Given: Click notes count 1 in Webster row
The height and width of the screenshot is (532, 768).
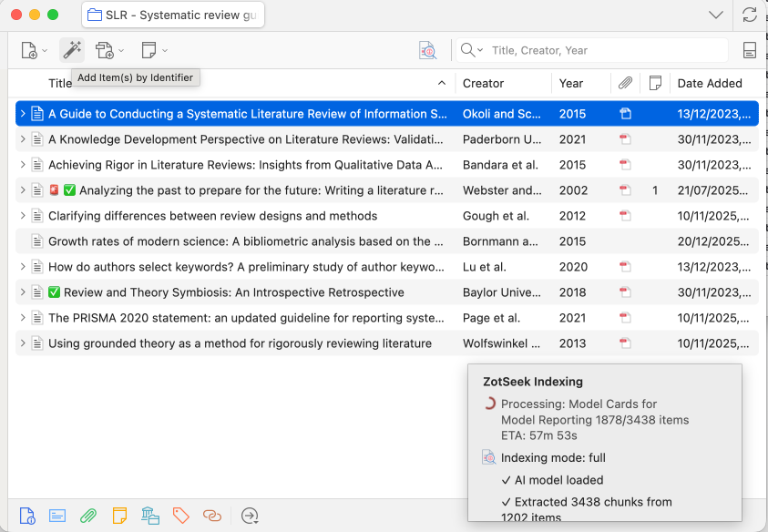Looking at the screenshot, I should [655, 190].
